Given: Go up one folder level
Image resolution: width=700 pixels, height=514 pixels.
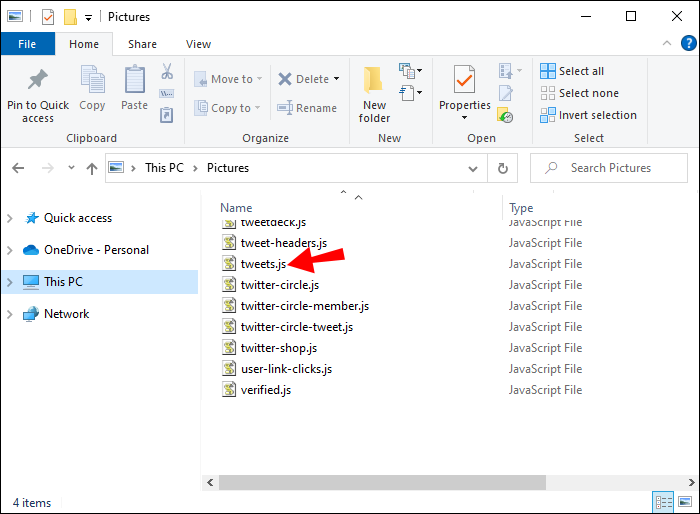Looking at the screenshot, I should (89, 168).
